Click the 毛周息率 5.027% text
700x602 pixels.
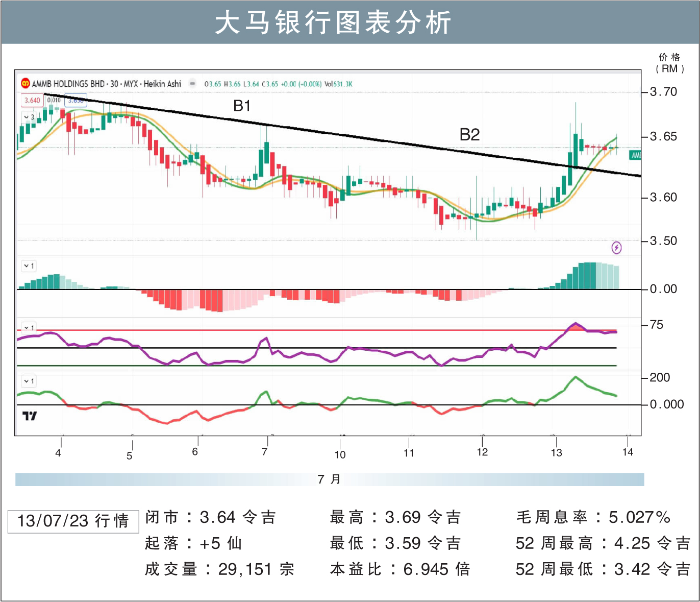click(593, 517)
